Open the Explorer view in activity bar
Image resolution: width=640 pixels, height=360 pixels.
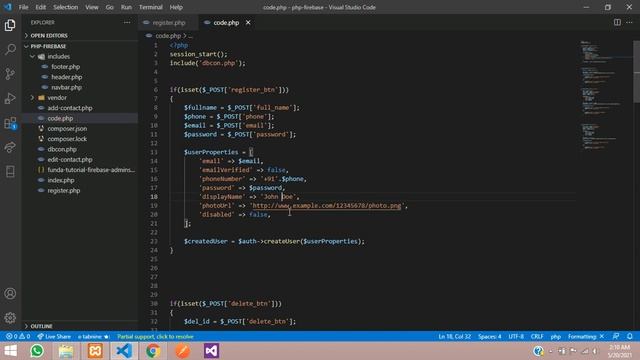pyautogui.click(x=10, y=25)
